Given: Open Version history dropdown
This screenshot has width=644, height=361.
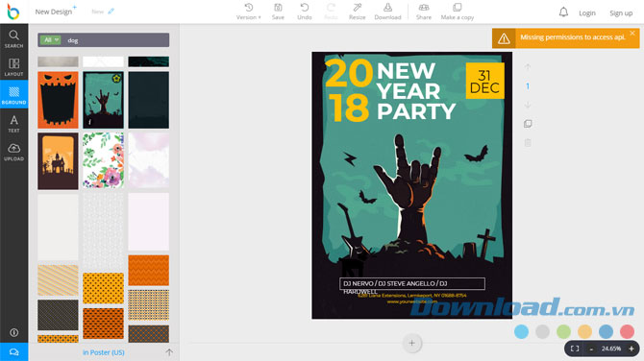Looking at the screenshot, I should point(249,12).
